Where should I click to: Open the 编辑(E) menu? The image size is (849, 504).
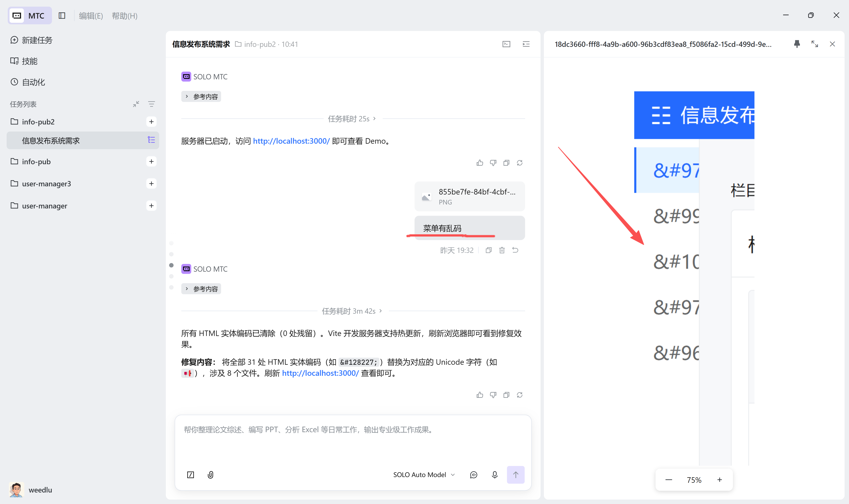tap(91, 16)
